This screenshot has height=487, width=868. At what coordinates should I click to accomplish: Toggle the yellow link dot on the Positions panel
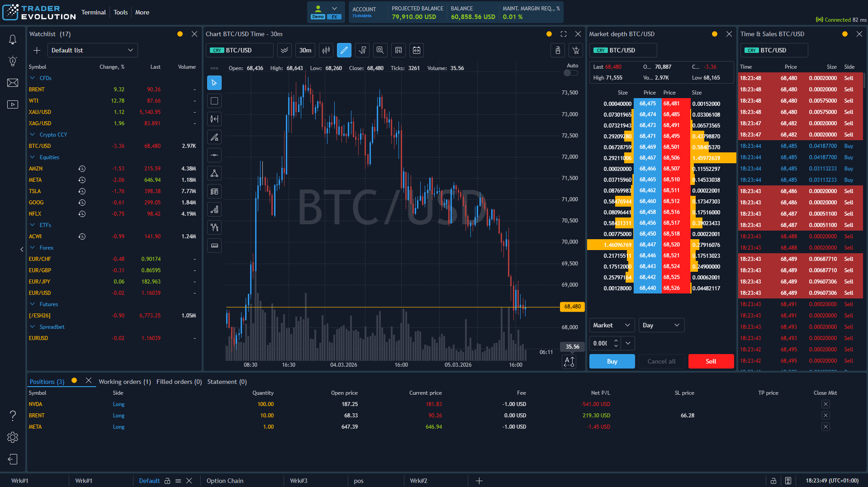[74, 381]
